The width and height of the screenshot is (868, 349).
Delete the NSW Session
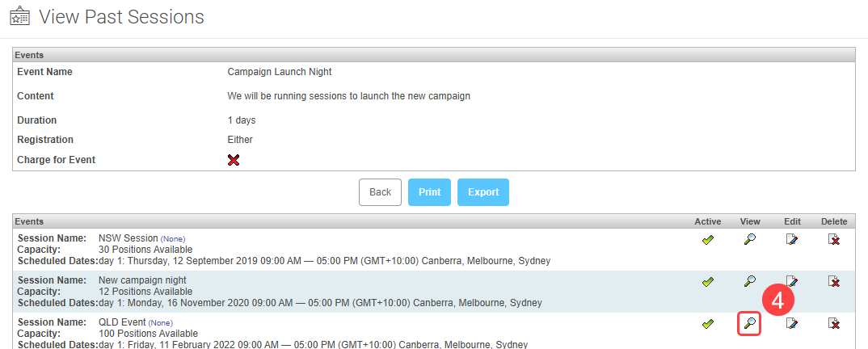click(834, 239)
